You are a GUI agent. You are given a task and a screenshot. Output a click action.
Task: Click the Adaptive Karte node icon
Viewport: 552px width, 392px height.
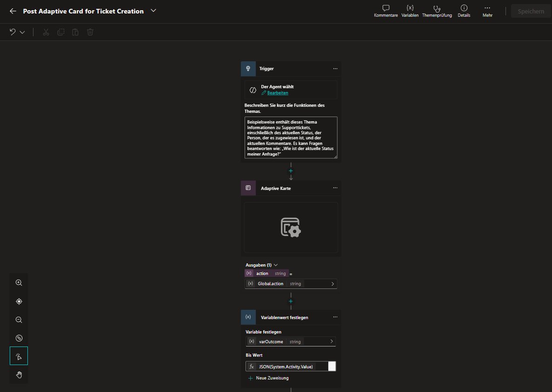click(x=248, y=188)
